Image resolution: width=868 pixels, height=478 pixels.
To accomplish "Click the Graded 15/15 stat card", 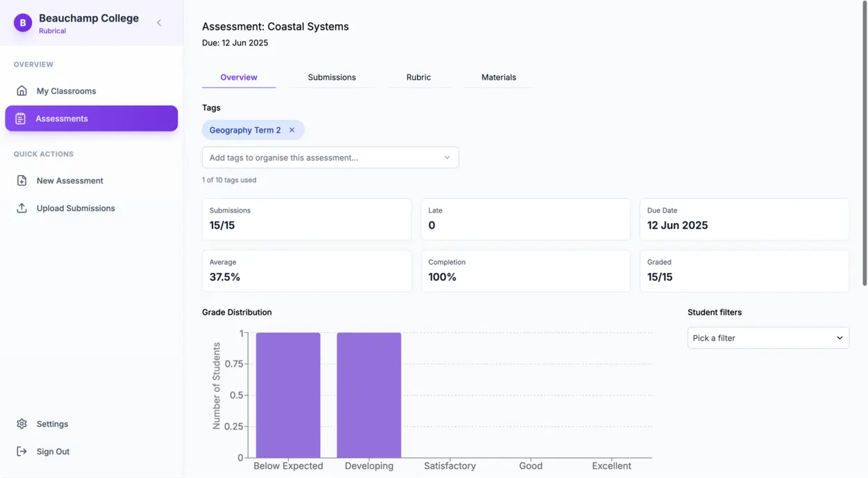I will pyautogui.click(x=744, y=271).
